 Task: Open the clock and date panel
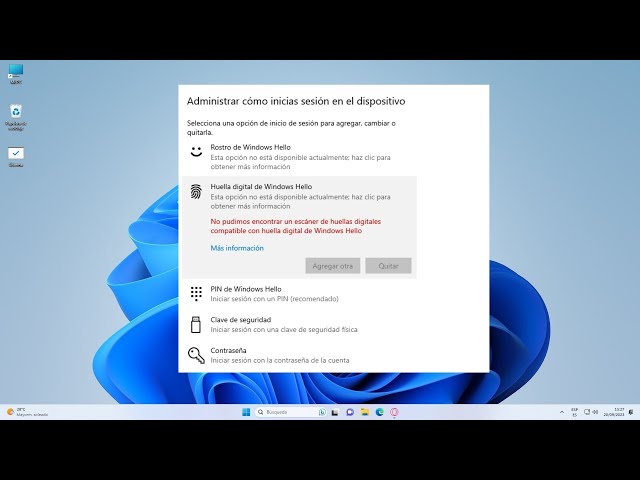pyautogui.click(x=614, y=412)
